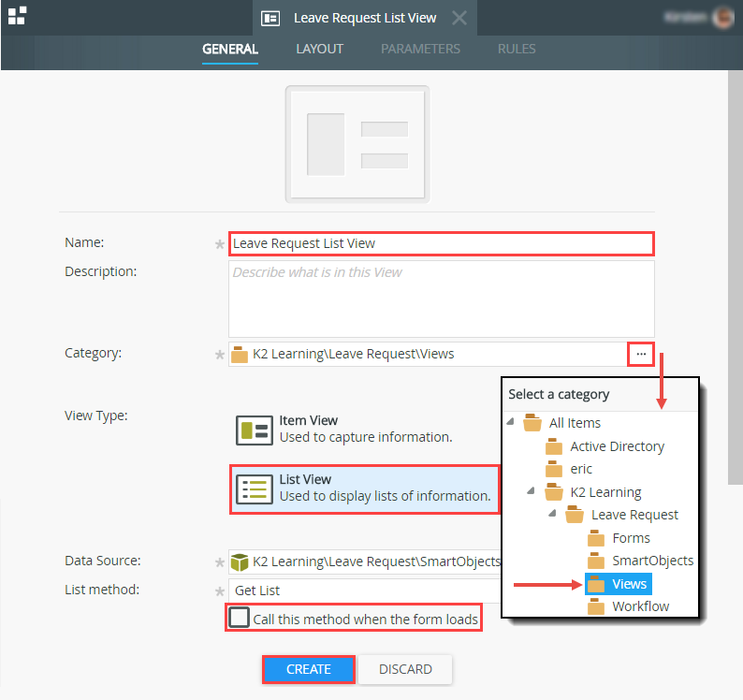
Task: Select List View type option
Action: (x=364, y=489)
